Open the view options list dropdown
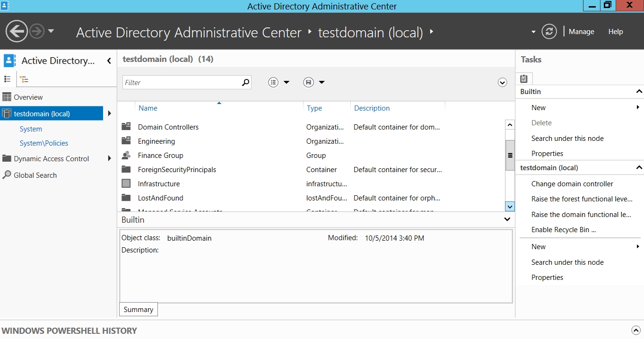Viewport: 644px width, 339px height. 278,82
